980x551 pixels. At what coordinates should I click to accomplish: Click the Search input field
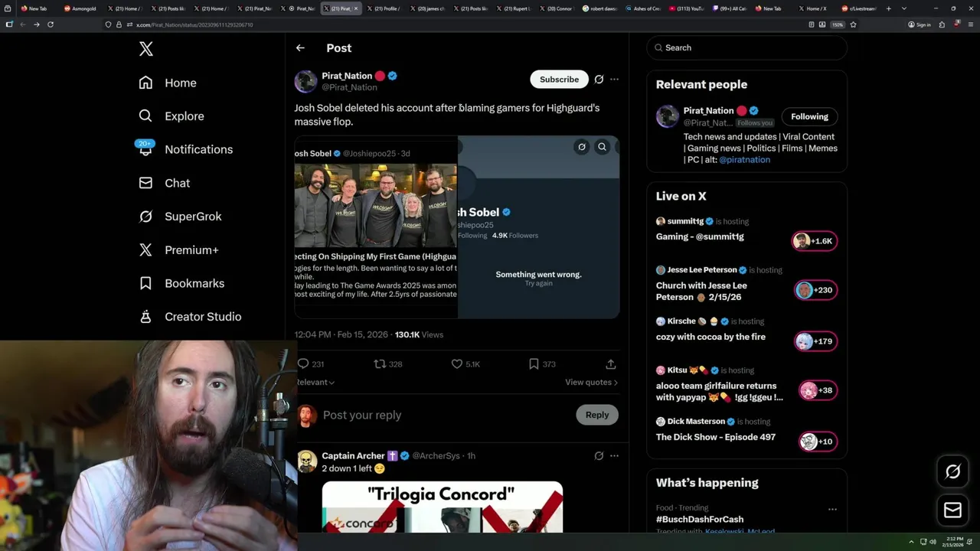click(x=747, y=47)
